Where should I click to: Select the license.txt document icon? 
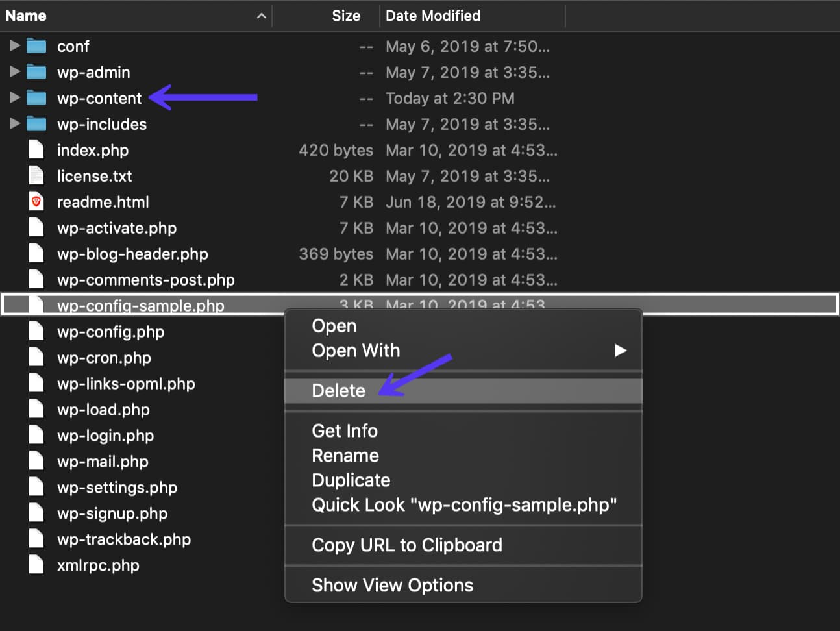click(x=36, y=175)
